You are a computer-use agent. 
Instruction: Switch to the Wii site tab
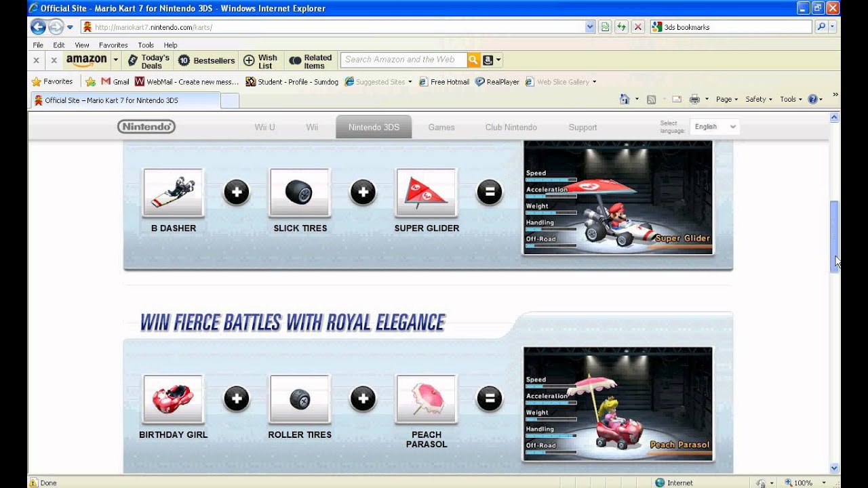312,127
